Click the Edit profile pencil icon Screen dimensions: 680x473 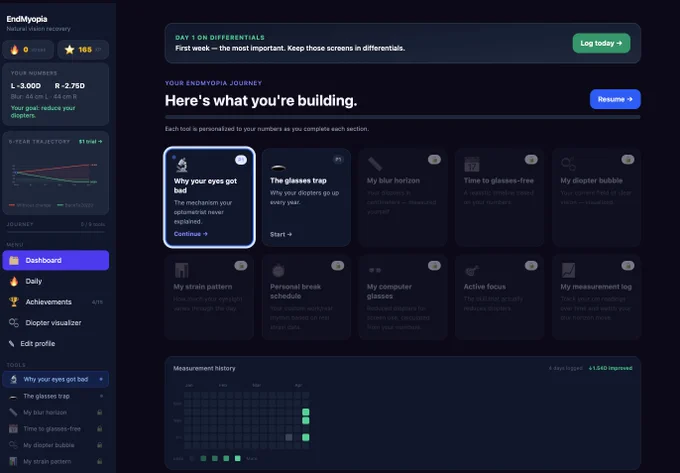(x=12, y=343)
